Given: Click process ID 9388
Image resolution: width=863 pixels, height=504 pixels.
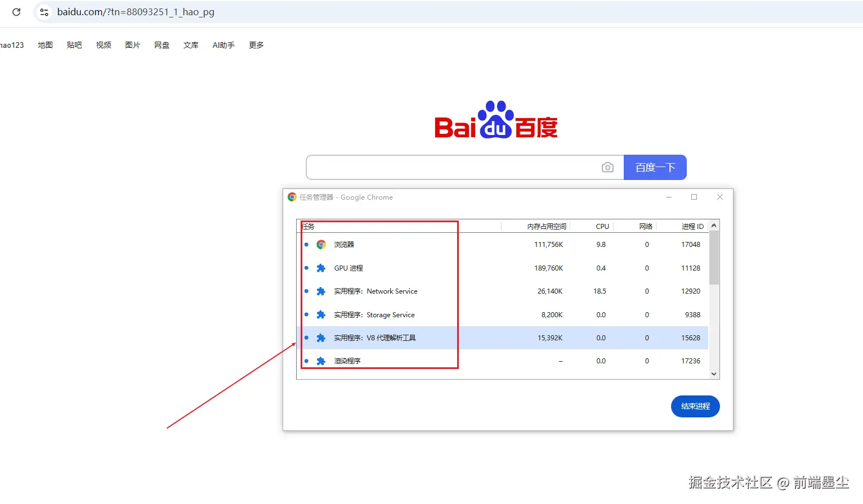Looking at the screenshot, I should [692, 315].
